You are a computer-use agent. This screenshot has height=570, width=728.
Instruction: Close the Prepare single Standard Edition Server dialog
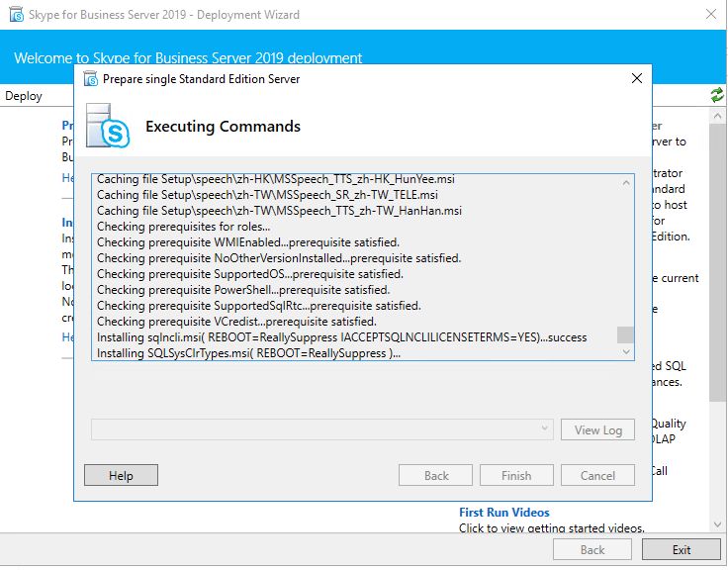pos(637,78)
